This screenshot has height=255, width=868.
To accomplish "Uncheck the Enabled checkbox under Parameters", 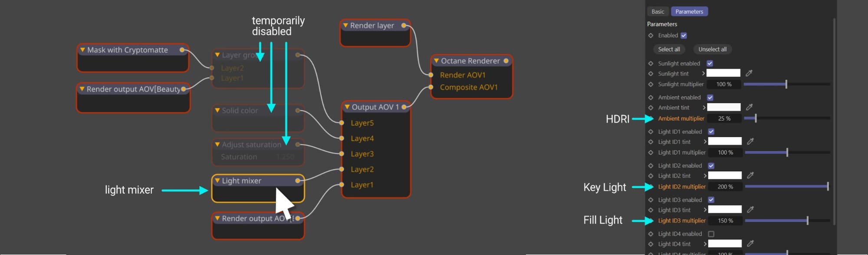I will (x=684, y=36).
